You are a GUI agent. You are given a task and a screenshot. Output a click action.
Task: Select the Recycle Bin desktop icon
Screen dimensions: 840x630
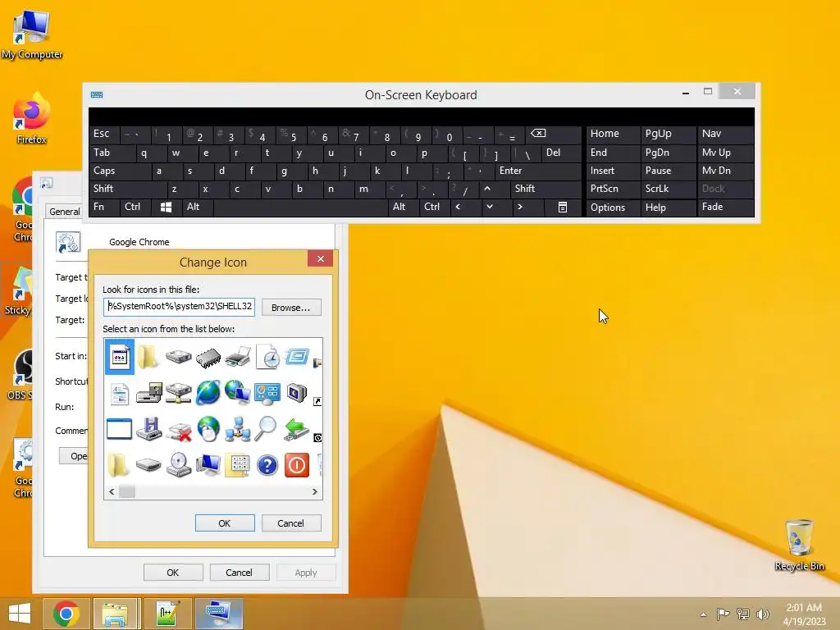(x=799, y=545)
